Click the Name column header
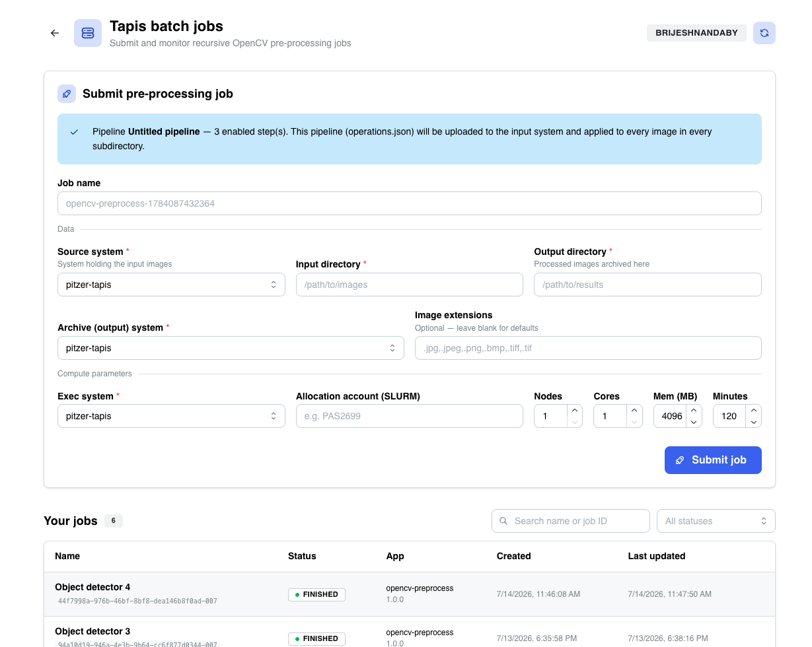 point(67,556)
